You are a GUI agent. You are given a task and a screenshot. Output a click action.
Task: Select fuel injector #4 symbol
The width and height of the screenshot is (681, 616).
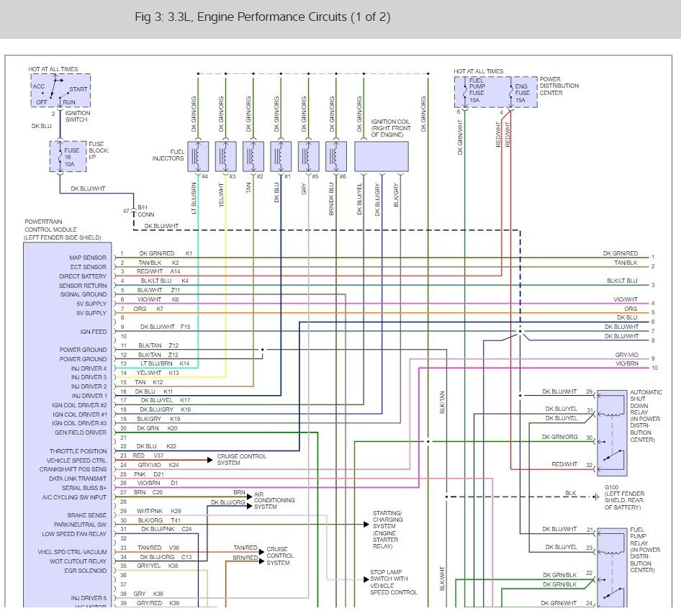coord(198,156)
